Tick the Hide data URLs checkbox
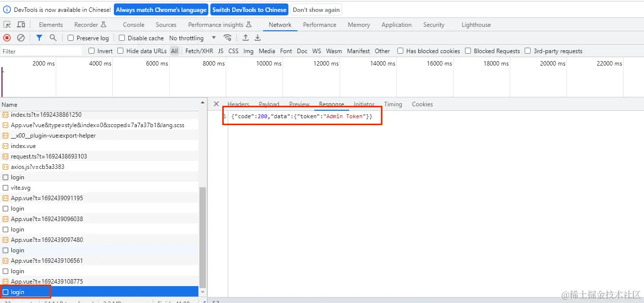The height and width of the screenshot is (303, 644). click(x=120, y=51)
